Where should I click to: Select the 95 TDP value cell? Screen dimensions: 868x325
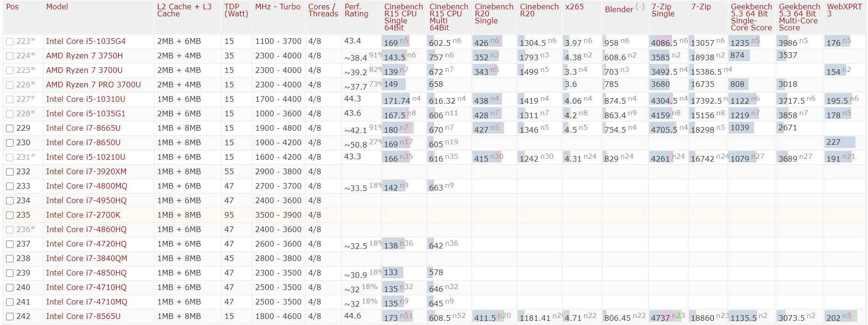(229, 215)
